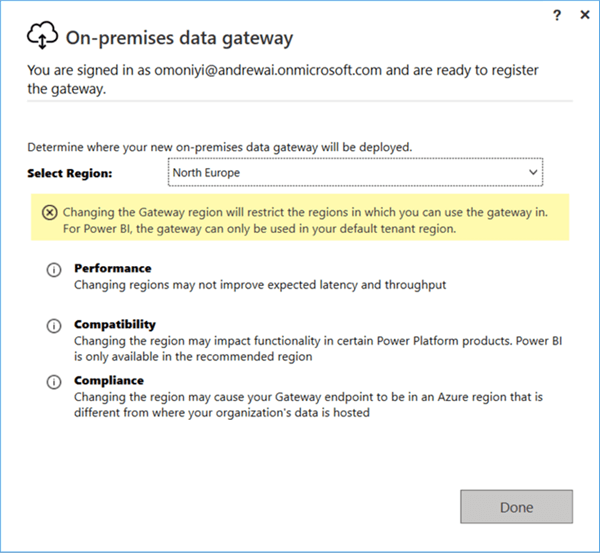Click the Select Region label
This screenshot has width=600, height=553.
(70, 173)
